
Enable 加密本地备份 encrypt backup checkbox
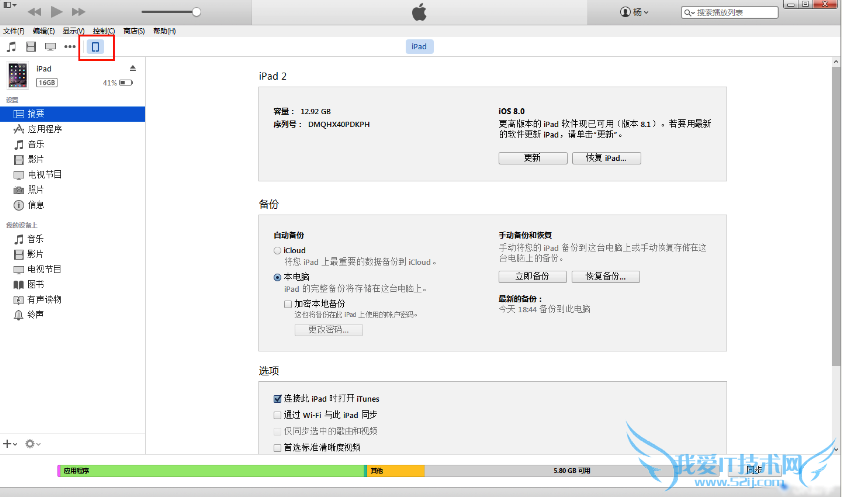288,303
